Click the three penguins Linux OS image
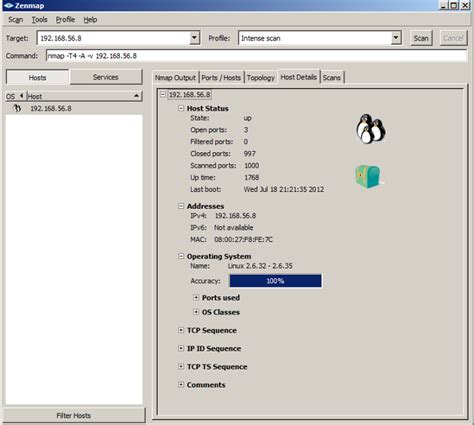474x425 pixels. click(370, 128)
